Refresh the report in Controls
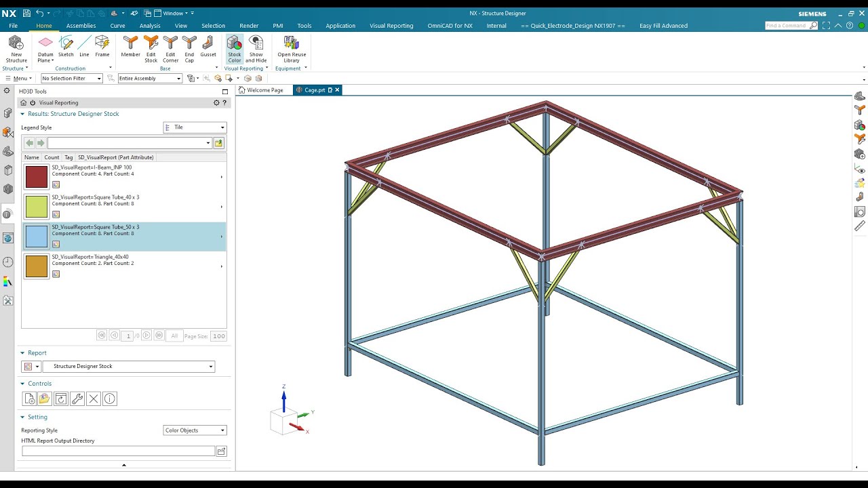The width and height of the screenshot is (868, 488). click(61, 399)
